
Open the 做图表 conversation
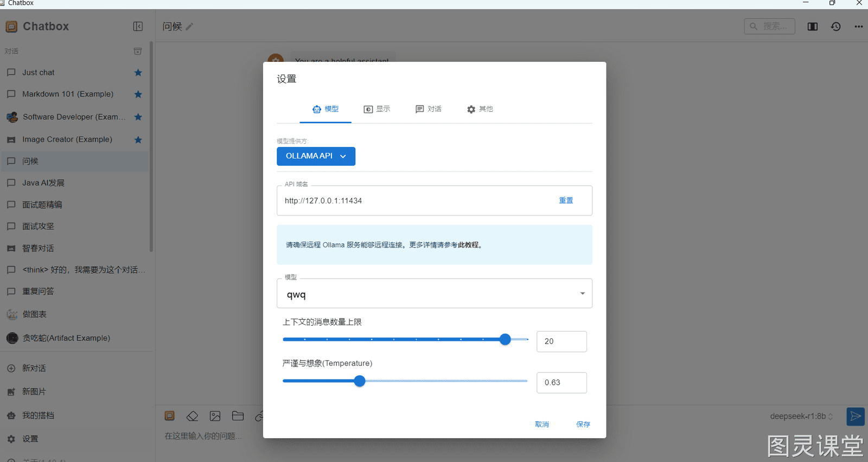[74, 315]
